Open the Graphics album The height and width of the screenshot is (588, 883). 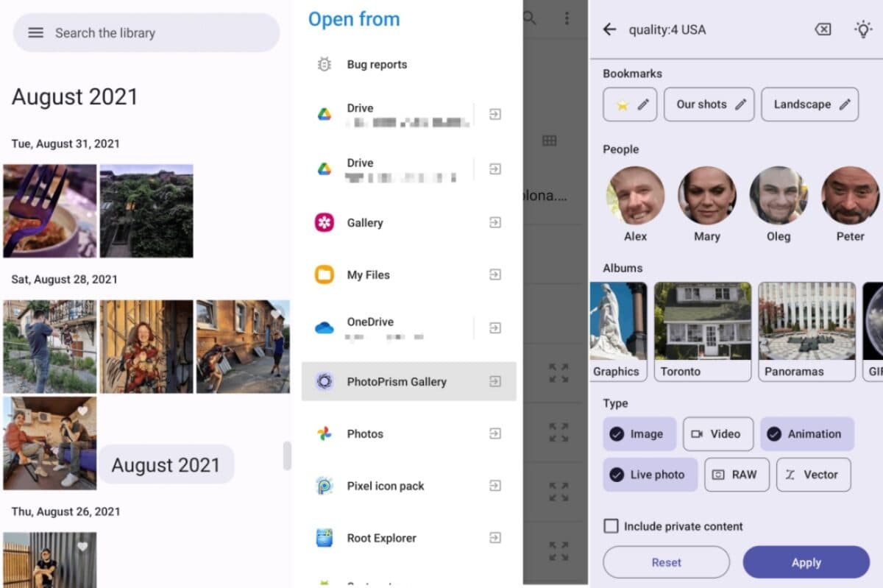coord(618,332)
